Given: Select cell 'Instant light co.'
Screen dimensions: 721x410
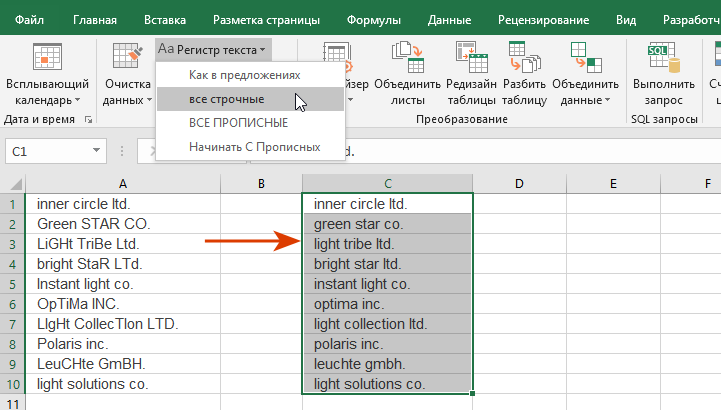Looking at the screenshot, I should point(123,284).
